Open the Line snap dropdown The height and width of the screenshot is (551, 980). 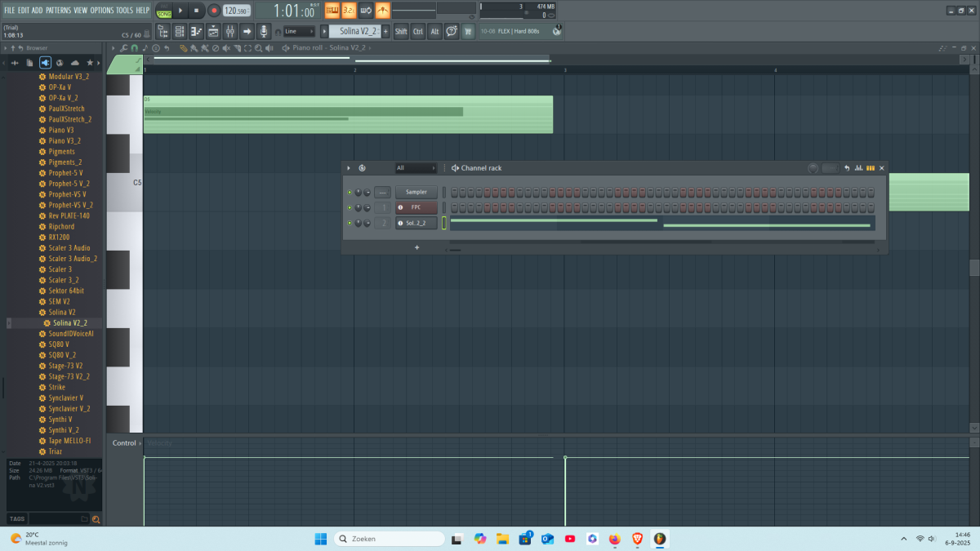click(299, 31)
